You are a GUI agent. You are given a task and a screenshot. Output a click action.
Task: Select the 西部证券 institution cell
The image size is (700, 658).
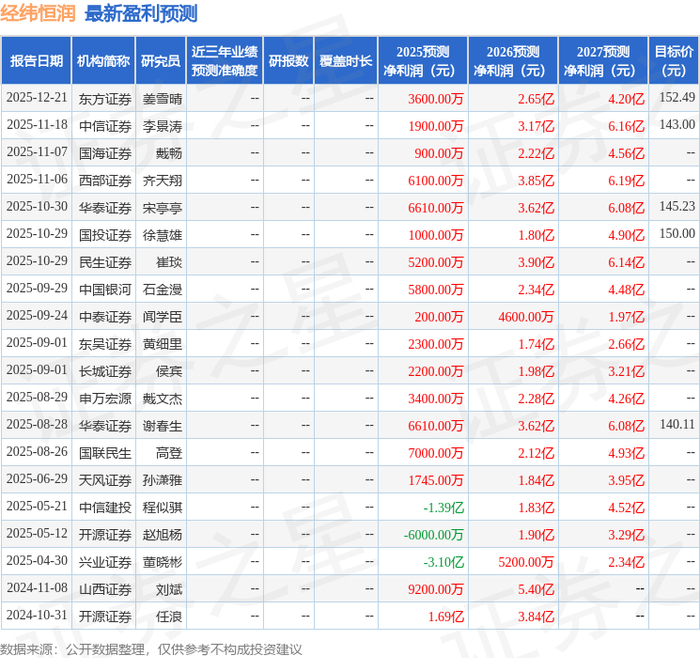[x=105, y=180]
